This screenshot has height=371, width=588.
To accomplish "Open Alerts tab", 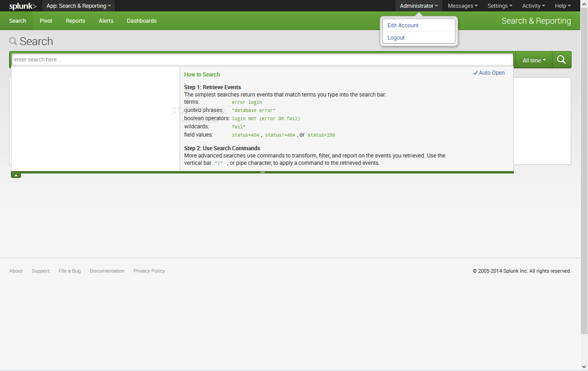I will [x=106, y=21].
